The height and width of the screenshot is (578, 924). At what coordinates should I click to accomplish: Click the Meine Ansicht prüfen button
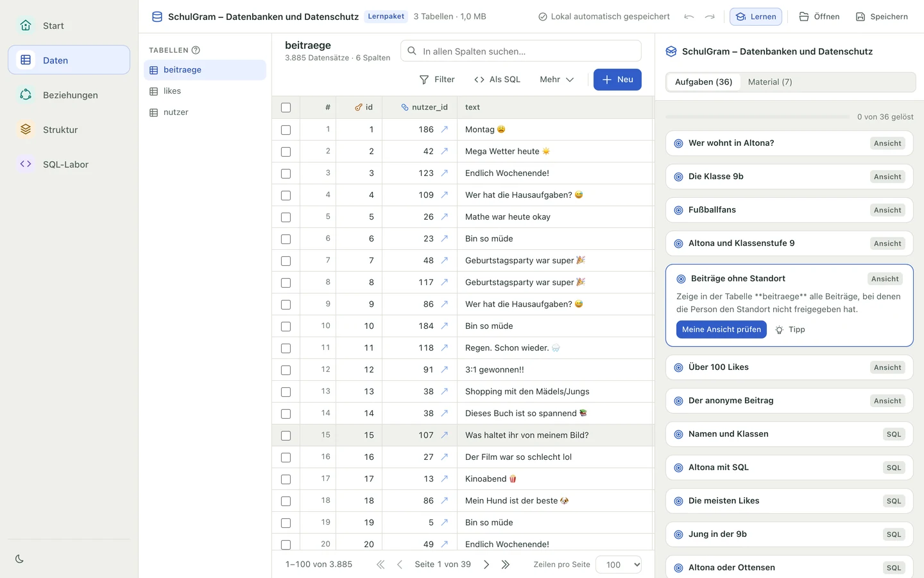[x=721, y=329]
